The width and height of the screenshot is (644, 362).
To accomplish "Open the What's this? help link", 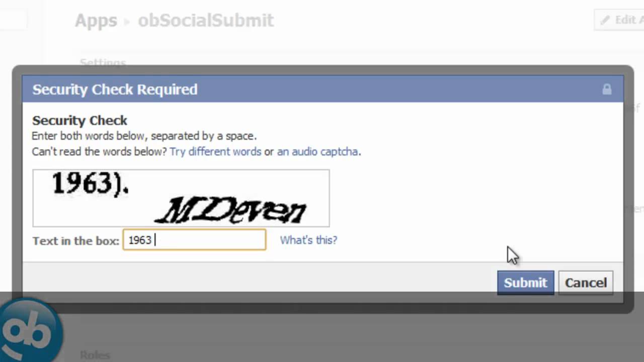I will tap(308, 240).
